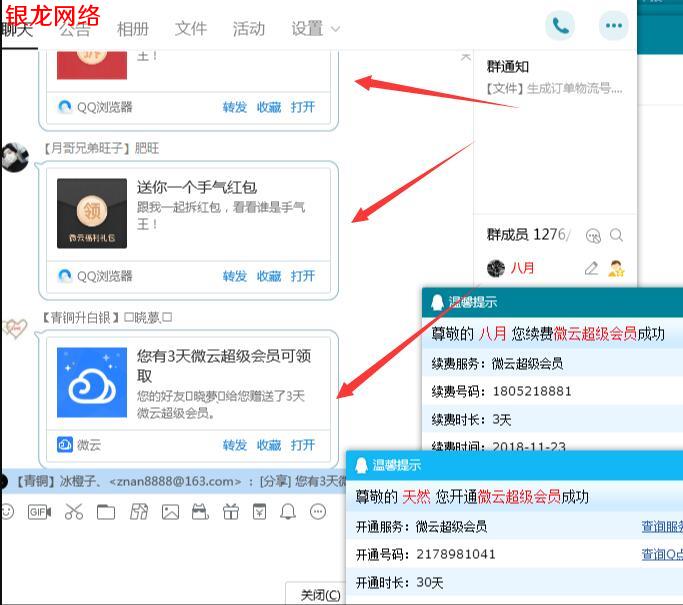Switch to the 活动 tab

pos(249,29)
